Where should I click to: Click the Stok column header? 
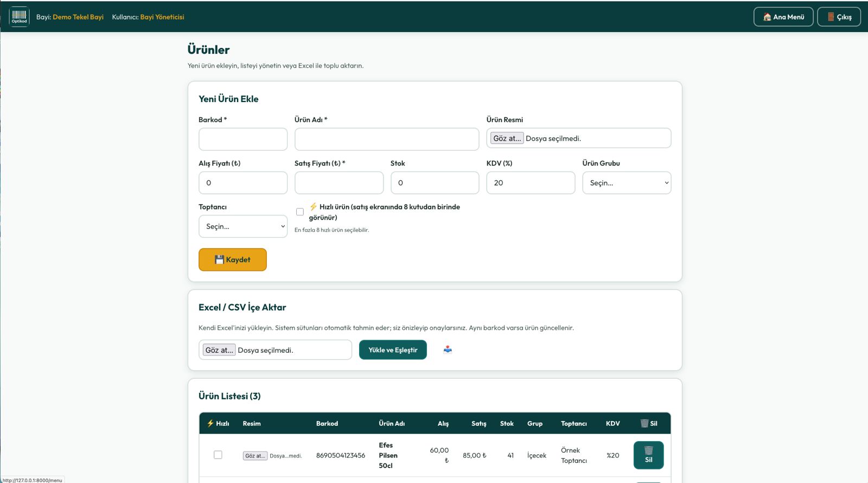click(507, 423)
